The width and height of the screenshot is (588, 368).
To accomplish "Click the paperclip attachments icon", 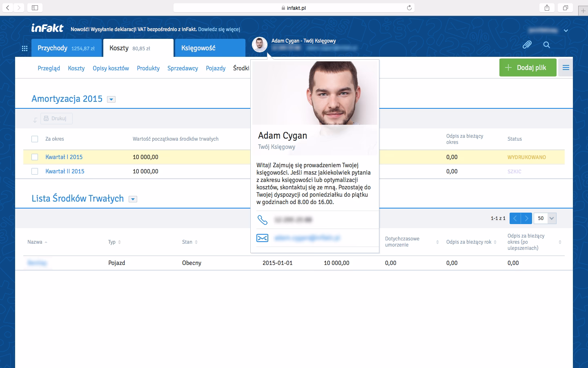I will click(527, 45).
